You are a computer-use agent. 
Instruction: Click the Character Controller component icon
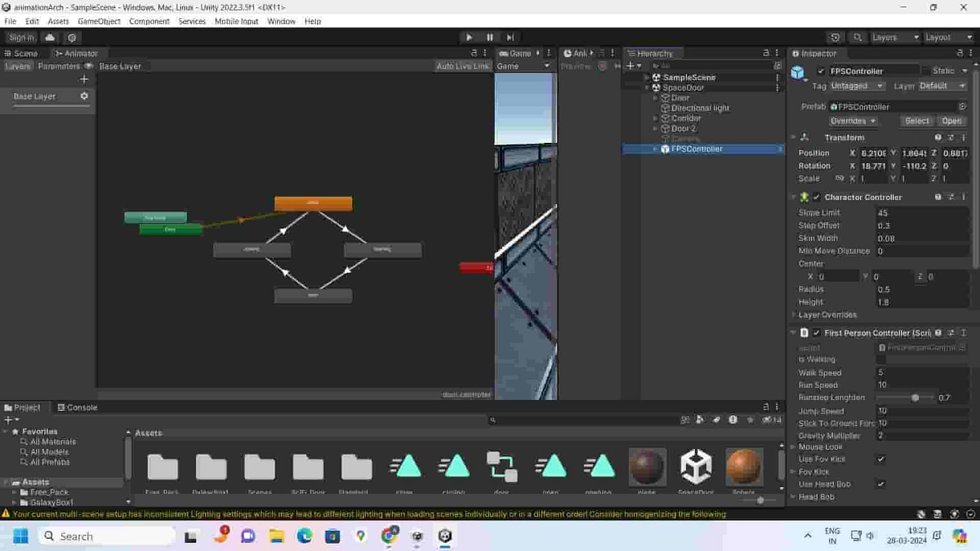(805, 197)
